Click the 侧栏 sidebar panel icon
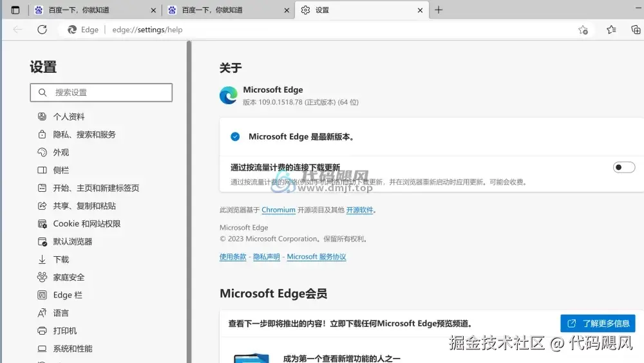 (42, 170)
